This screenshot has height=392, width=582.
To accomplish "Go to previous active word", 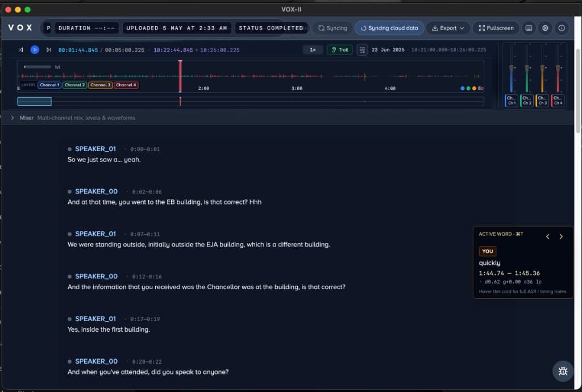I will [x=547, y=236].
